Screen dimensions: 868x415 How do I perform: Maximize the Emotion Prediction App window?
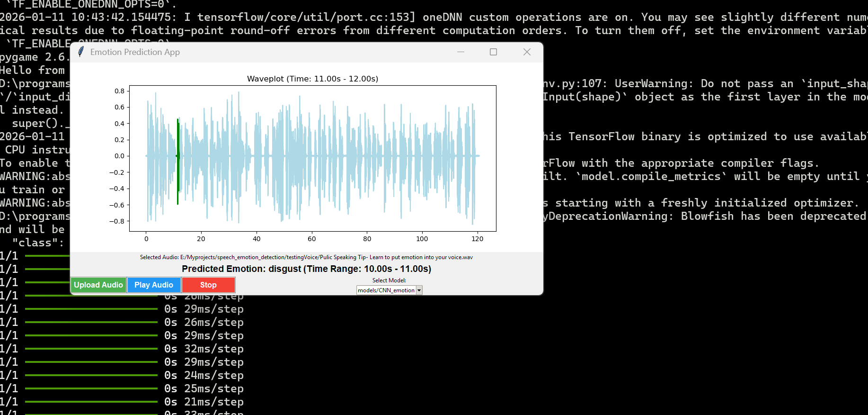coord(493,52)
